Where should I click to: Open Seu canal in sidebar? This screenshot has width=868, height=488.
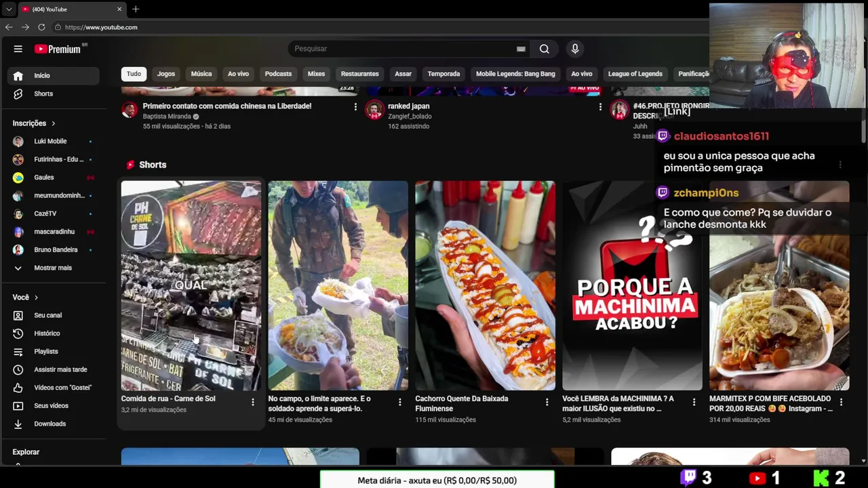coord(53,315)
